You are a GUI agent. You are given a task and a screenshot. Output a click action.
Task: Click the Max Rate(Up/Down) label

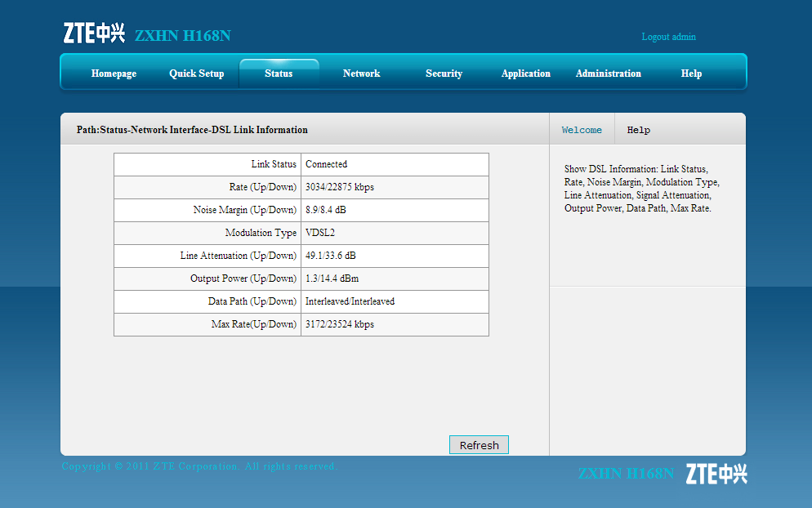(254, 324)
